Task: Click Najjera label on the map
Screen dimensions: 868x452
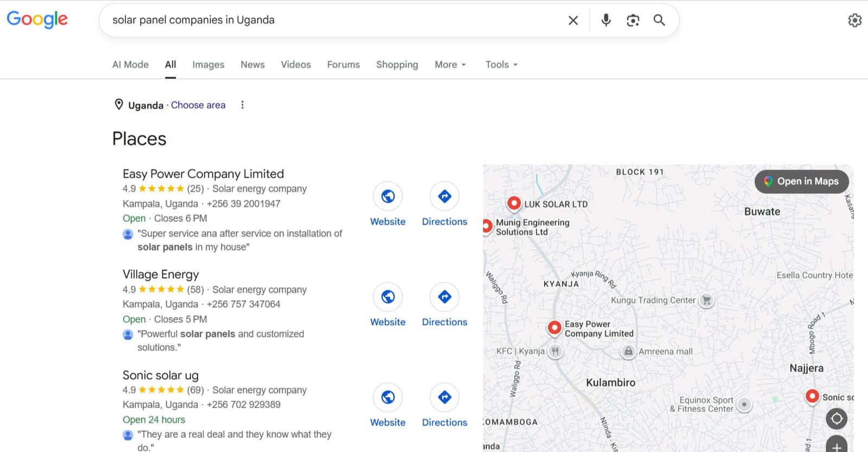Action: point(806,368)
